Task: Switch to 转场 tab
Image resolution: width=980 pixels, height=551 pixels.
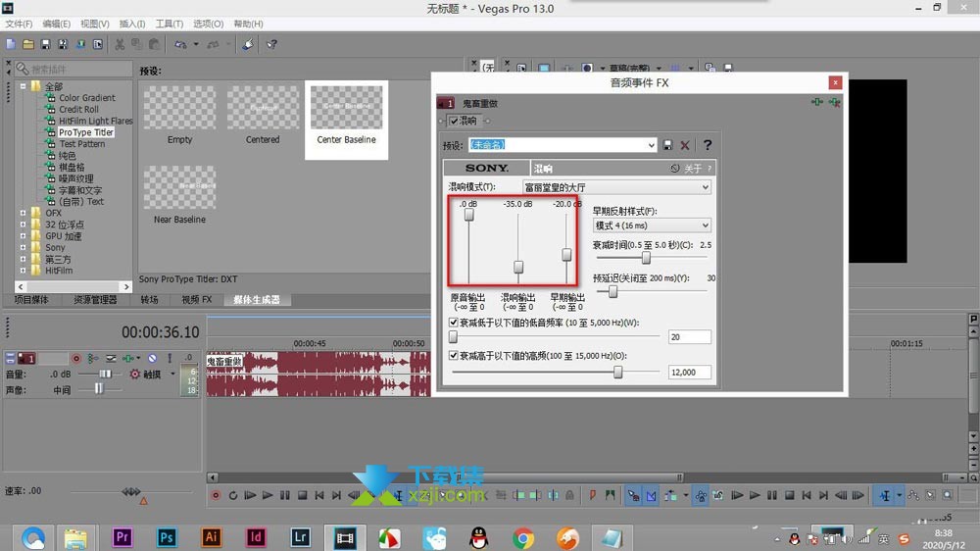Action: pyautogui.click(x=149, y=300)
